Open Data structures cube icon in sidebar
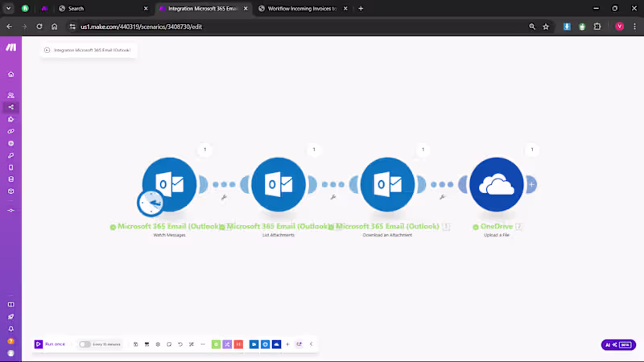The image size is (644, 362). 11,191
